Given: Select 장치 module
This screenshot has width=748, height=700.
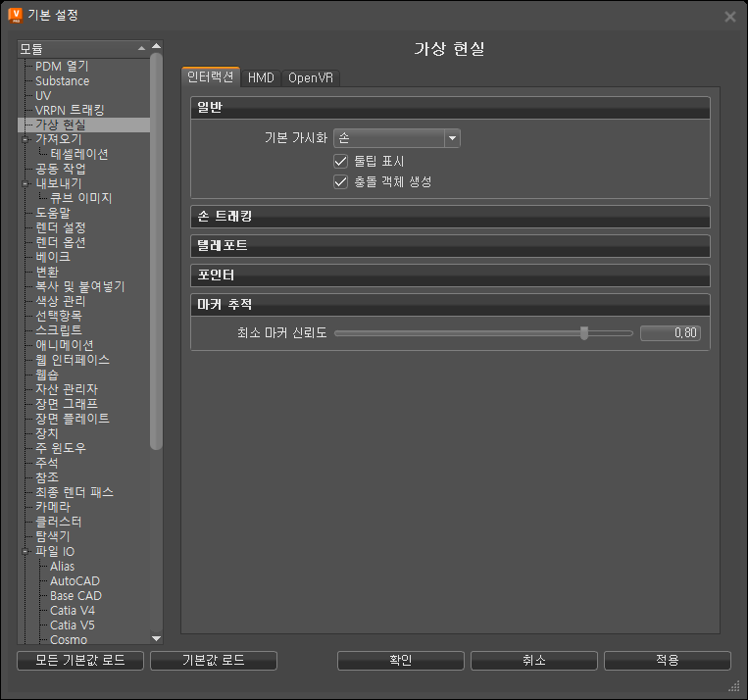Looking at the screenshot, I should [x=47, y=433].
